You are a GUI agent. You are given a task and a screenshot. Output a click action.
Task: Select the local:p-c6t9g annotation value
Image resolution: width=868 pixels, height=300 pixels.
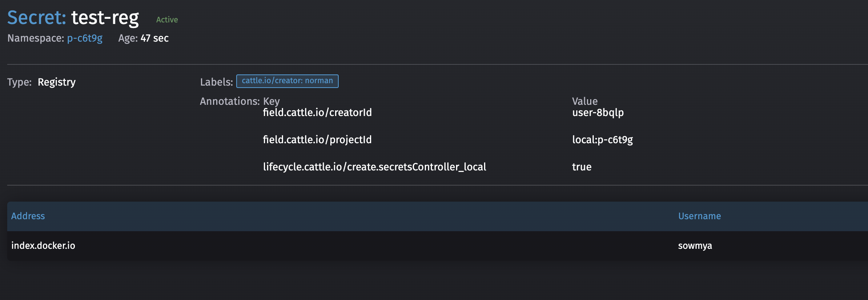[x=602, y=140]
